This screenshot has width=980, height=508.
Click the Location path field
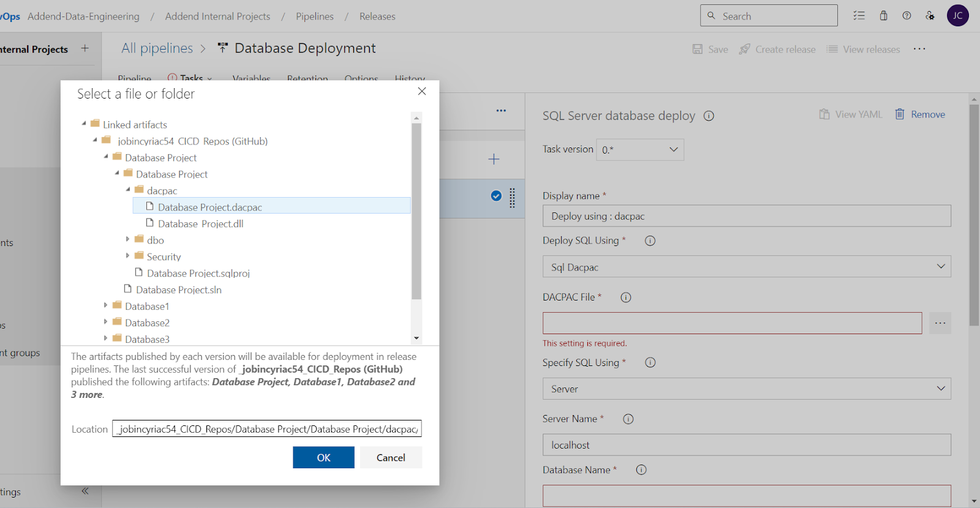[x=267, y=429]
